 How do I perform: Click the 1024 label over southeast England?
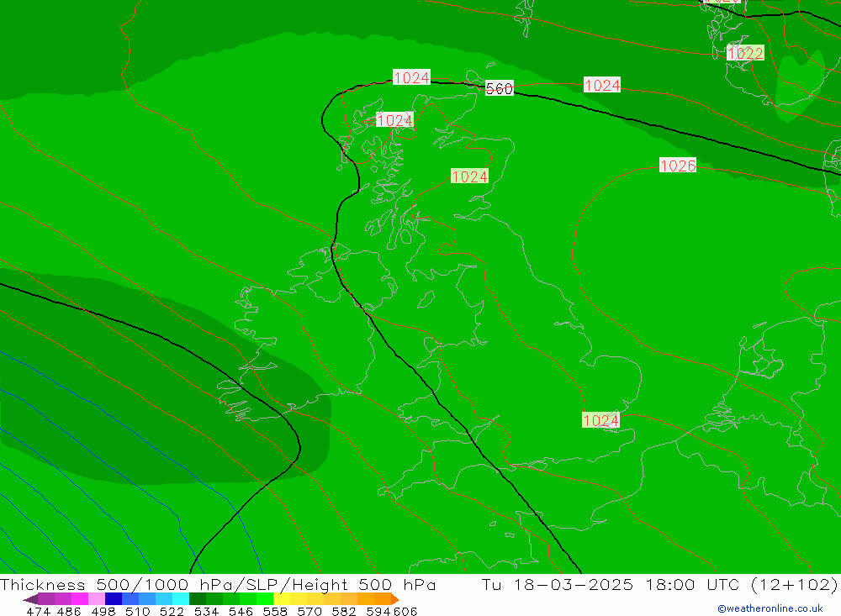(x=600, y=420)
